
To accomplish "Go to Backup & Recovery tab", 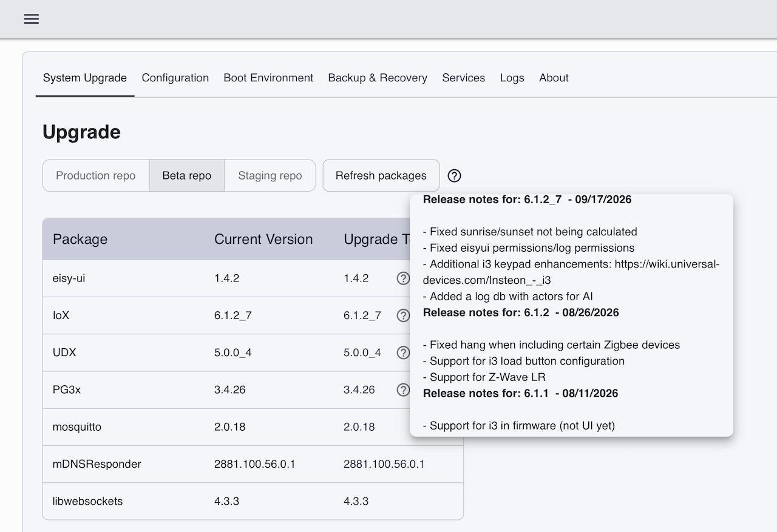I will tap(378, 78).
